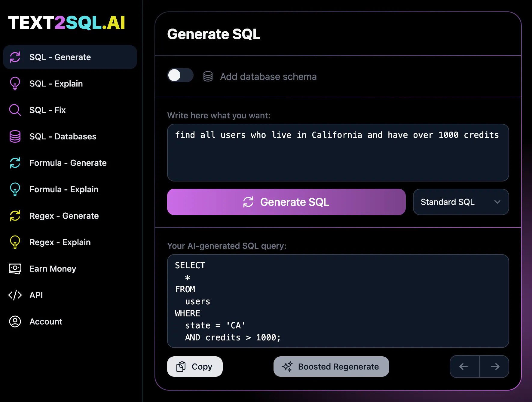Open the SQL - Databases menu item

(x=70, y=136)
